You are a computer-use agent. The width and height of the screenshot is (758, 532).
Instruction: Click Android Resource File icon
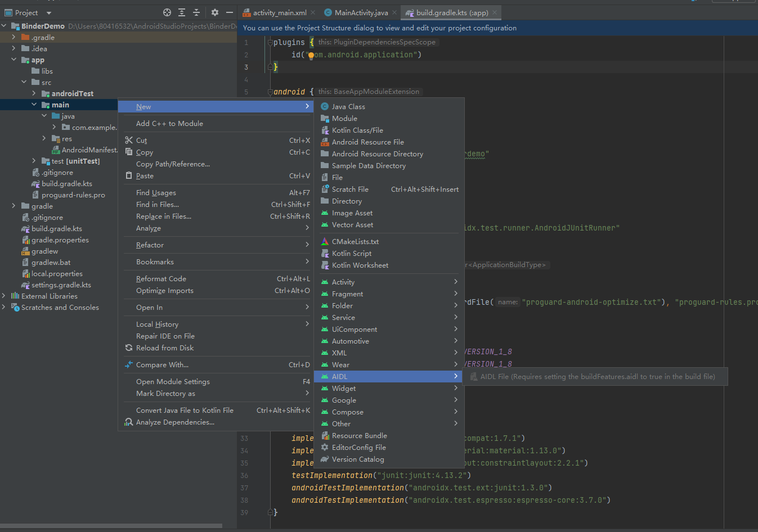(325, 142)
